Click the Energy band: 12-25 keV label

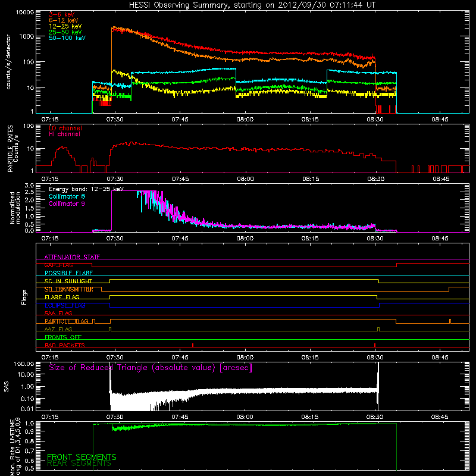click(86, 189)
